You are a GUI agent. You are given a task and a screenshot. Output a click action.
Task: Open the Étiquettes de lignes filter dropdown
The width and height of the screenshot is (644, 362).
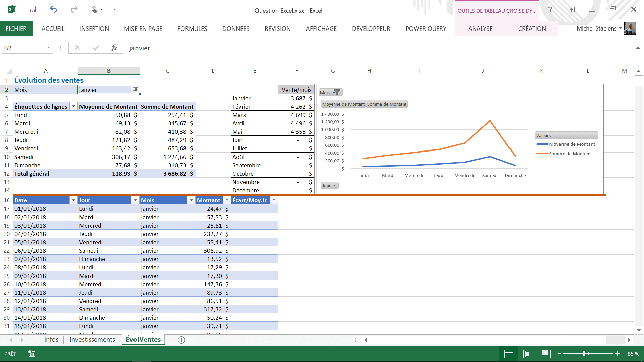click(x=73, y=106)
